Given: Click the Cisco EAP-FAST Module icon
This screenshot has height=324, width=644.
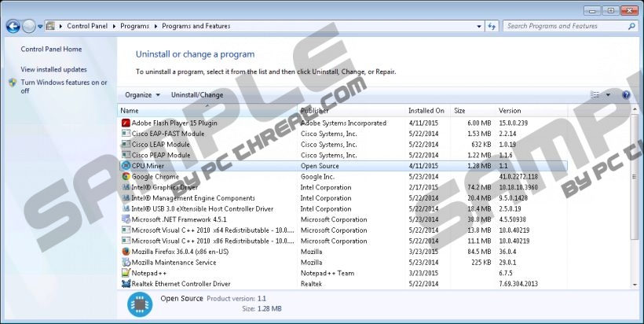Looking at the screenshot, I should tap(126, 134).
